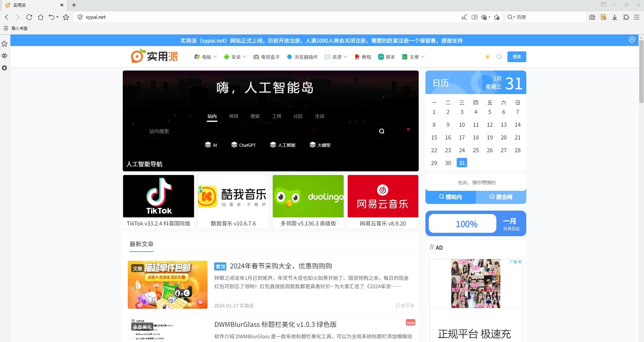Switch search scope to 搜全网

click(x=500, y=197)
